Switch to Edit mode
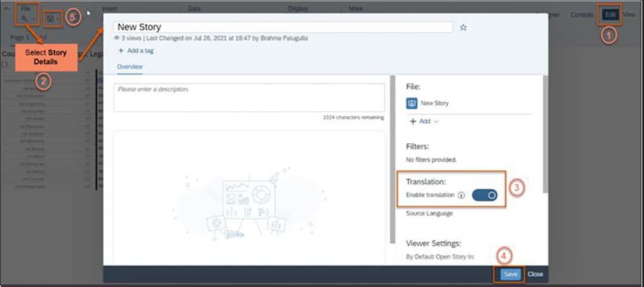This screenshot has width=644, height=287. tap(611, 14)
